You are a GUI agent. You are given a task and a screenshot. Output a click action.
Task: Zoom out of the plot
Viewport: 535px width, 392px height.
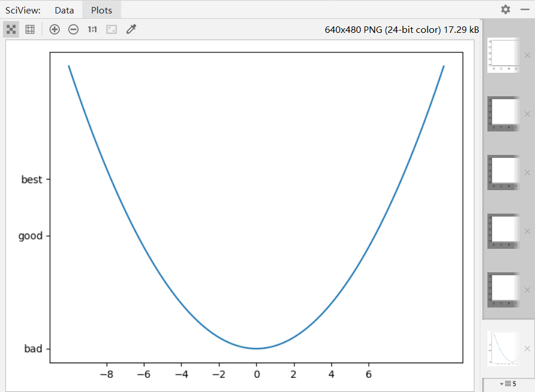(73, 29)
